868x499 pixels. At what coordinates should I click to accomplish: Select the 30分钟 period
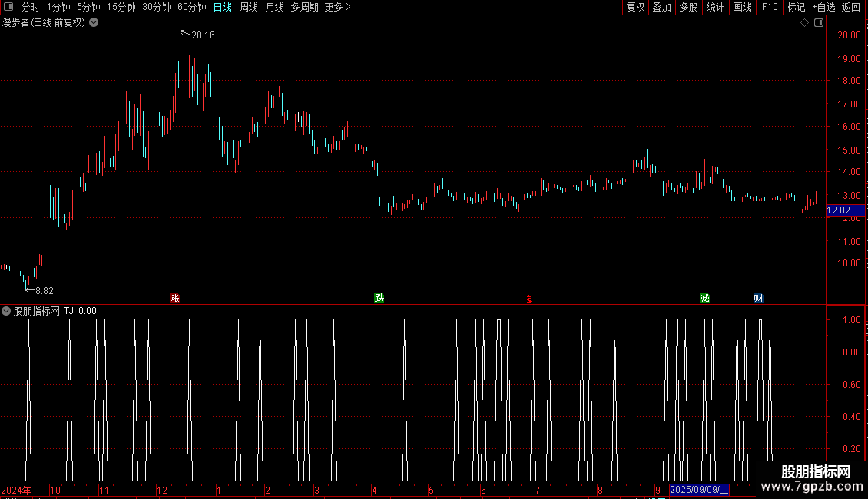pyautogui.click(x=156, y=7)
